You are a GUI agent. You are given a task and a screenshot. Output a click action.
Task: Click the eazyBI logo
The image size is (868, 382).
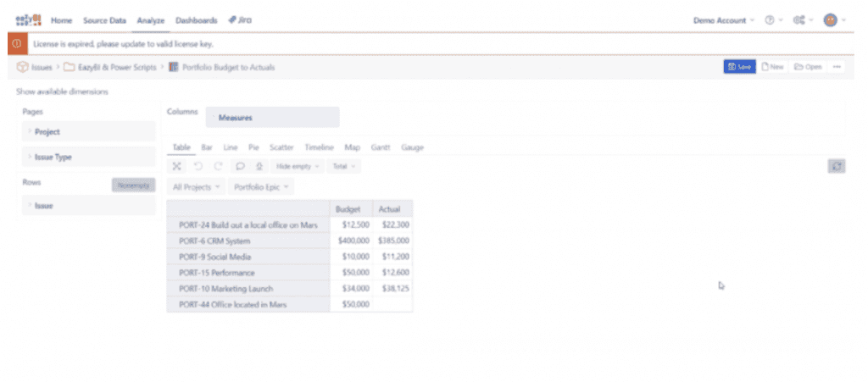point(28,19)
